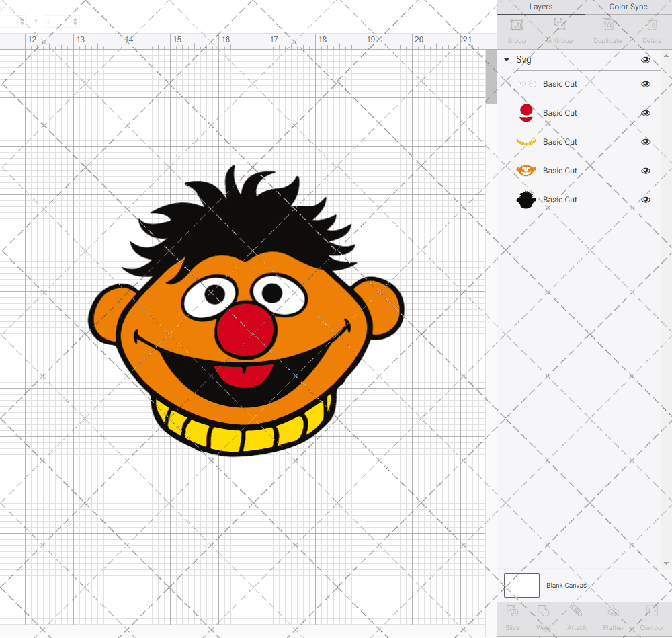The height and width of the screenshot is (638, 672).
Task: Select the orange face Basic Cut layer
Action: (560, 171)
